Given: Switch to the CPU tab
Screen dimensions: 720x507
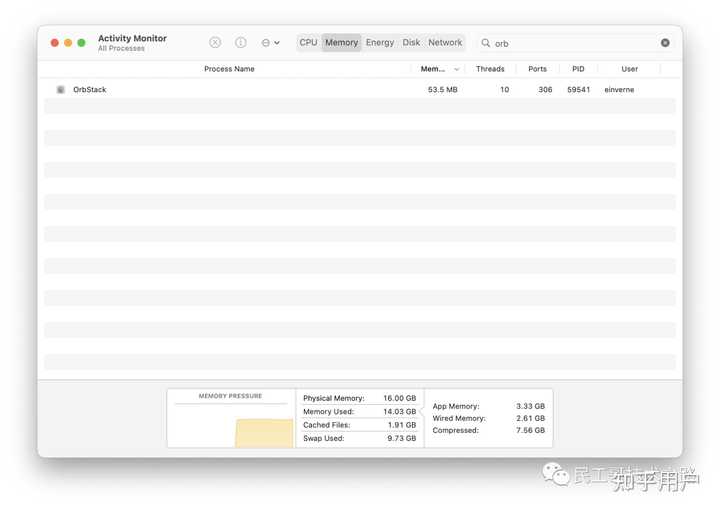Looking at the screenshot, I should tap(308, 43).
